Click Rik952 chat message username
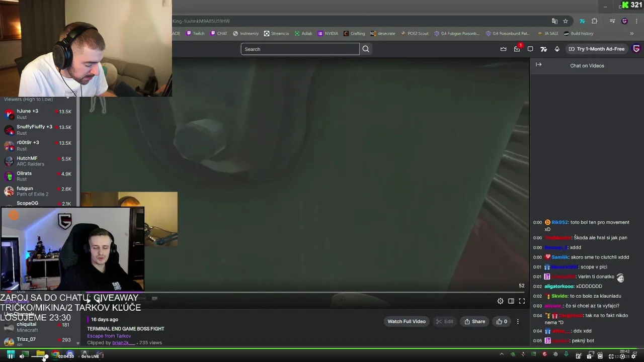This screenshot has width=644, height=362. [x=559, y=222]
